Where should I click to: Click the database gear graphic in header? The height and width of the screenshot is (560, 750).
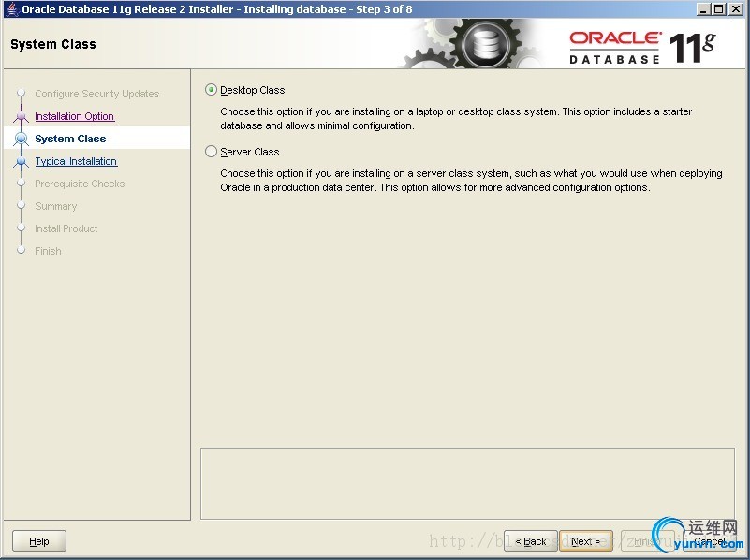coord(485,44)
